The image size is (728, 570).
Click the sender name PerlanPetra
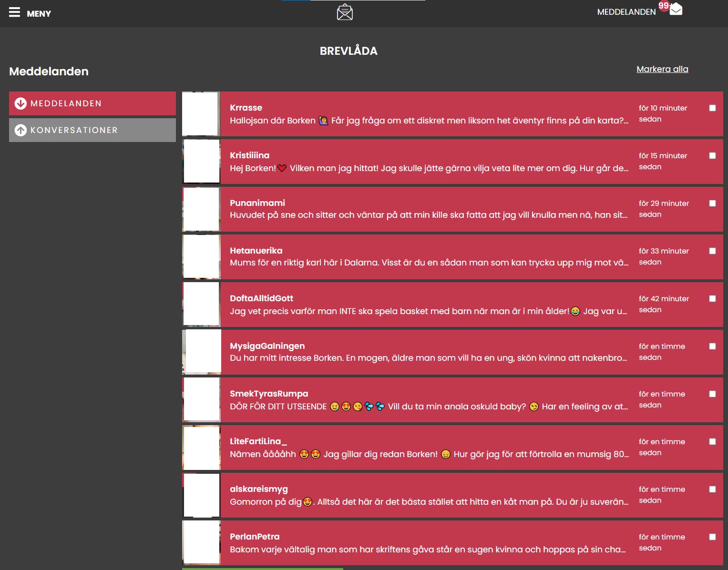[x=255, y=537]
